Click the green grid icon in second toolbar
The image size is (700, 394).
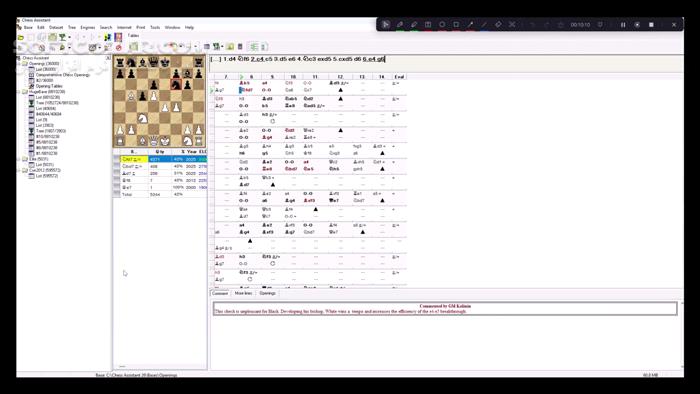point(133,47)
